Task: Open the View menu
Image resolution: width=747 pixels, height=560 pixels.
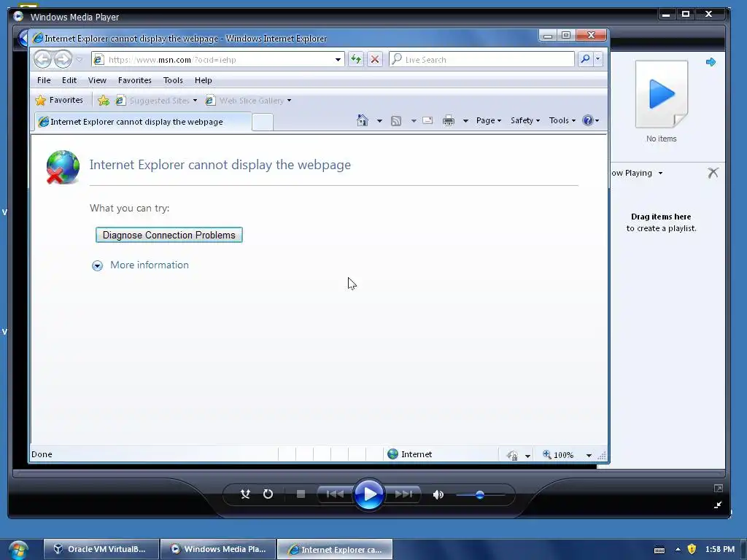Action: click(x=97, y=80)
